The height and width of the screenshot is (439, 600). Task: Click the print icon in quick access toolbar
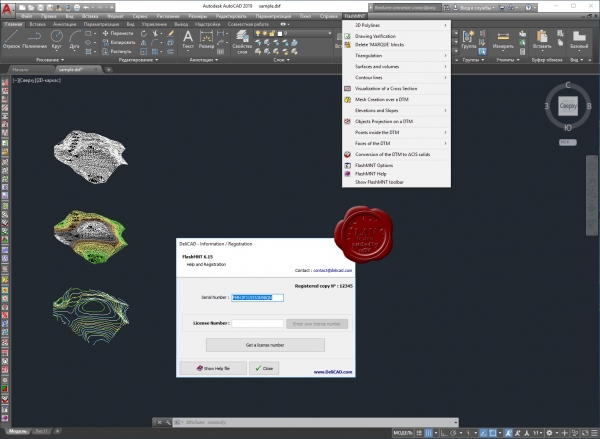click(77, 7)
